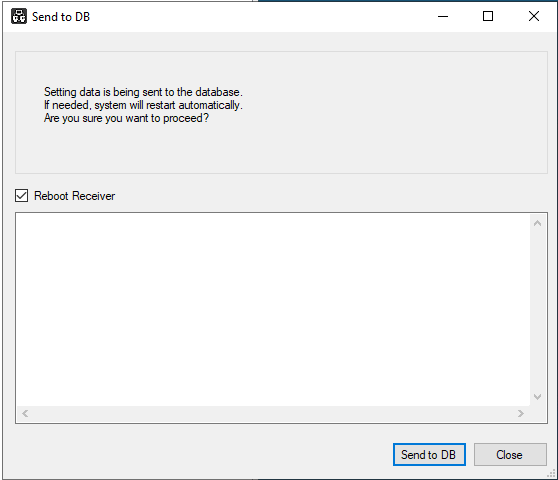Image resolution: width=558 pixels, height=480 pixels.
Task: Click the scroll down arrow in log
Action: point(537,396)
